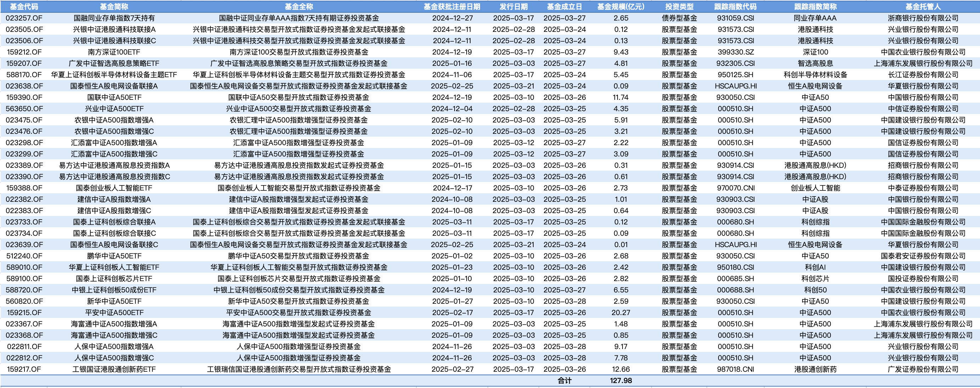Select full name 工银瑞信国证港股通创新药交易型开放式指数证券投资基金
The height and width of the screenshot is (388, 980).
pyautogui.click(x=299, y=369)
